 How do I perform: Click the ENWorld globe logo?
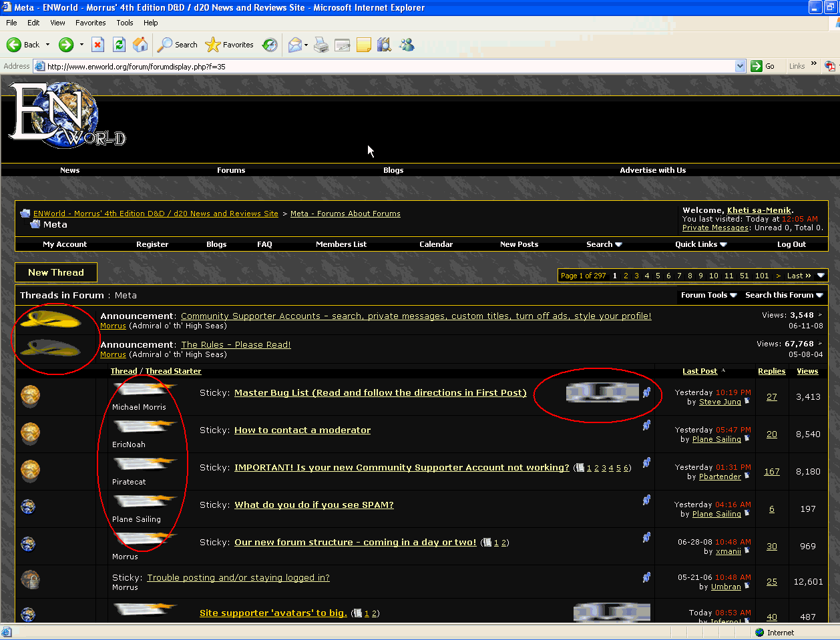pyautogui.click(x=66, y=115)
